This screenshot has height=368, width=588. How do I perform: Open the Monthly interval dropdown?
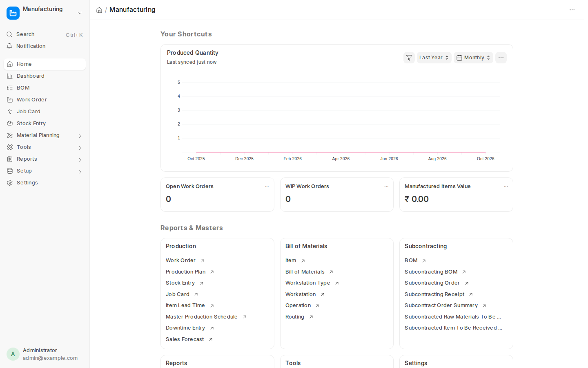point(473,58)
